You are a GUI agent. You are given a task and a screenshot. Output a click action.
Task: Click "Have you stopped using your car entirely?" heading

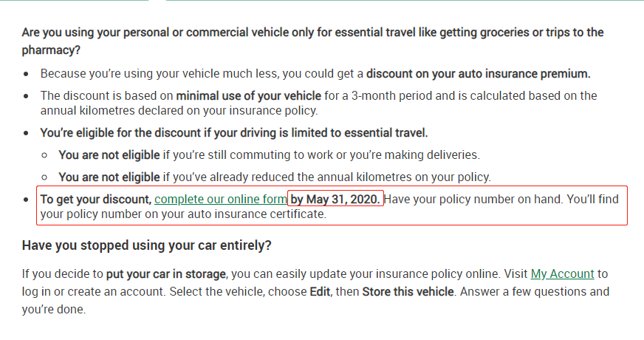tap(147, 245)
